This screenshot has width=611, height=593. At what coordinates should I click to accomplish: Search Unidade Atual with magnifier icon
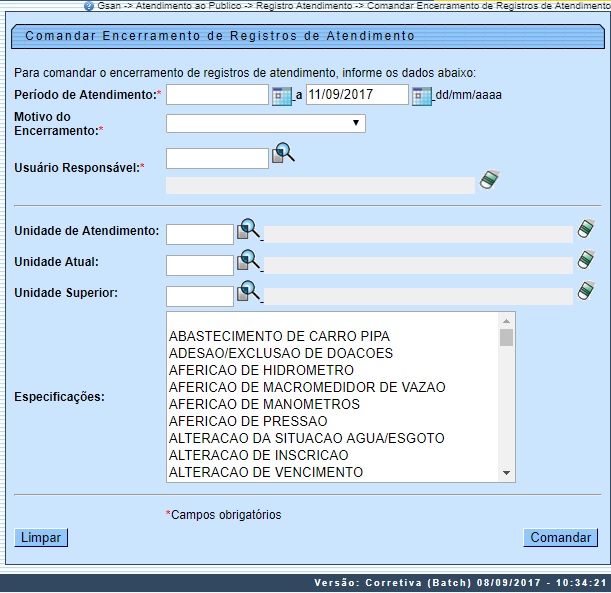(x=248, y=260)
